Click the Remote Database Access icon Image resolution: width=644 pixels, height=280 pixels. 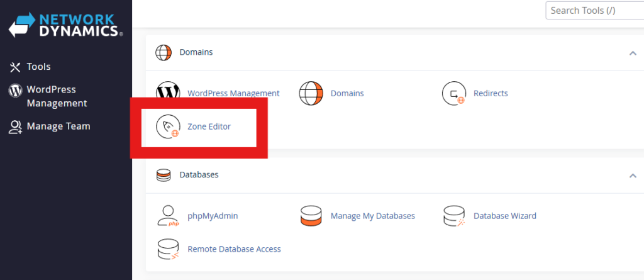pos(168,249)
